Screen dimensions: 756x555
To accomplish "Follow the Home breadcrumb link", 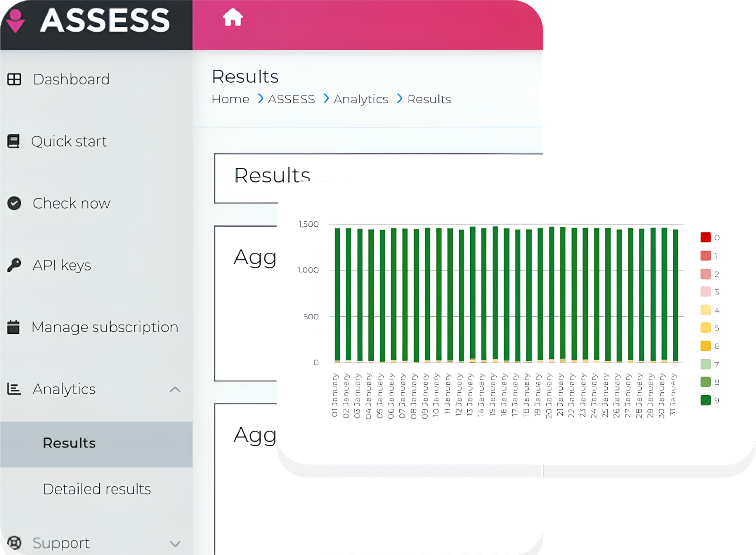I will 231,99.
